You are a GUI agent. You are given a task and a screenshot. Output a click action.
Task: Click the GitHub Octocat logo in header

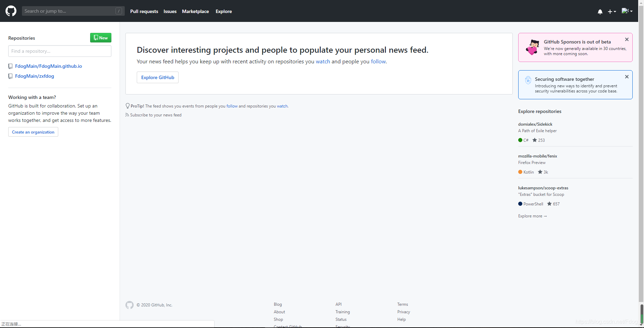(x=11, y=11)
